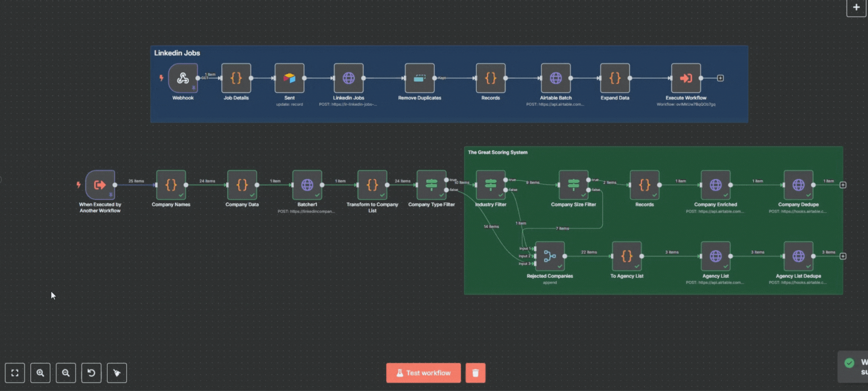The image size is (868, 391).
Task: Click the '9 items' connection label
Action: click(x=533, y=182)
